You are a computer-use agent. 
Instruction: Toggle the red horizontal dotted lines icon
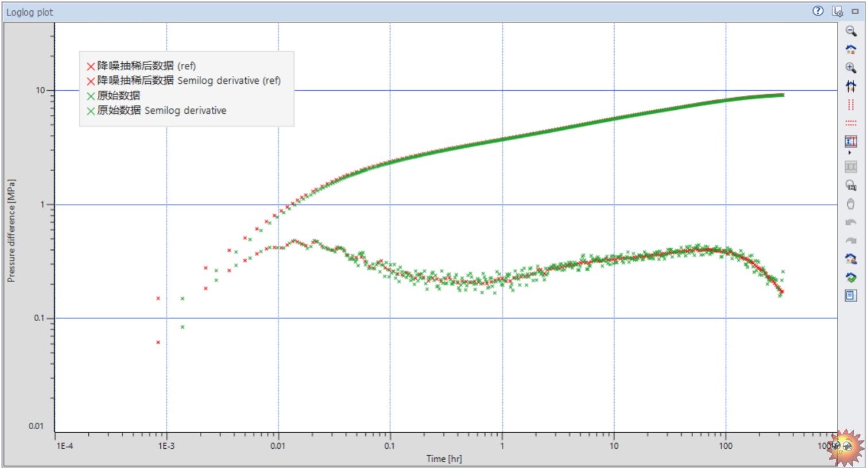coord(851,122)
